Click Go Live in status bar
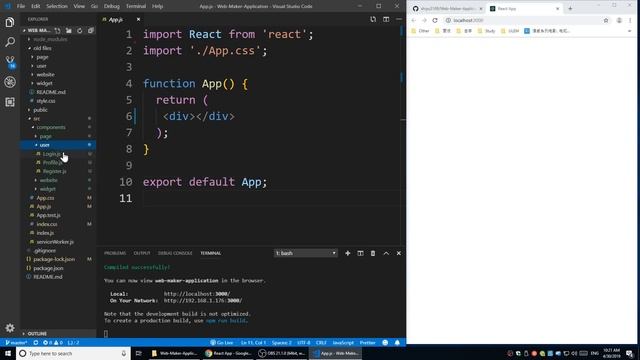The height and width of the screenshot is (360, 640). 222,342
